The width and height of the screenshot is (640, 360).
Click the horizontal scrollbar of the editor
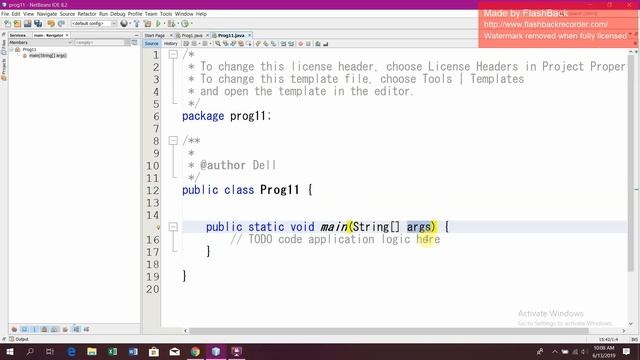click(388, 331)
